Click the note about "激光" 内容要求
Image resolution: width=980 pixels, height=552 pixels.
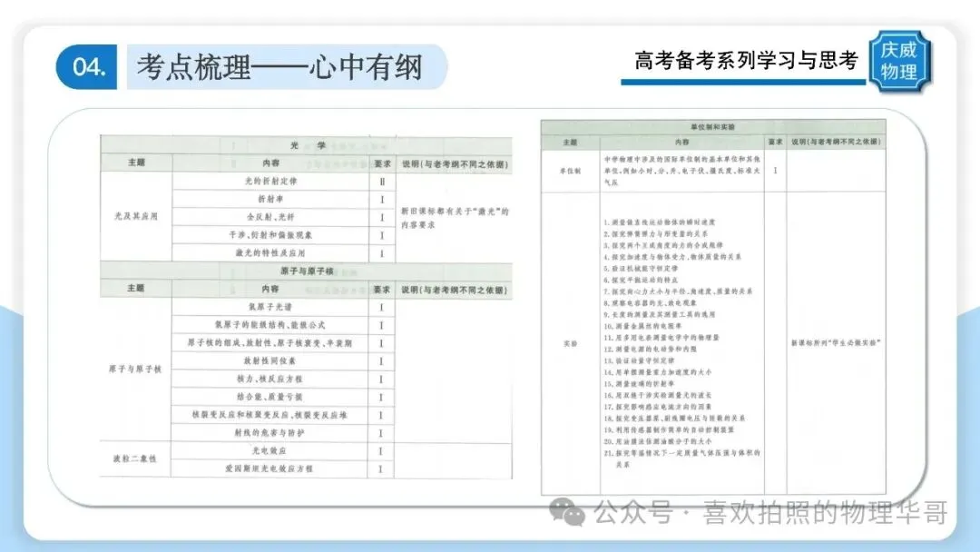[x=455, y=218]
